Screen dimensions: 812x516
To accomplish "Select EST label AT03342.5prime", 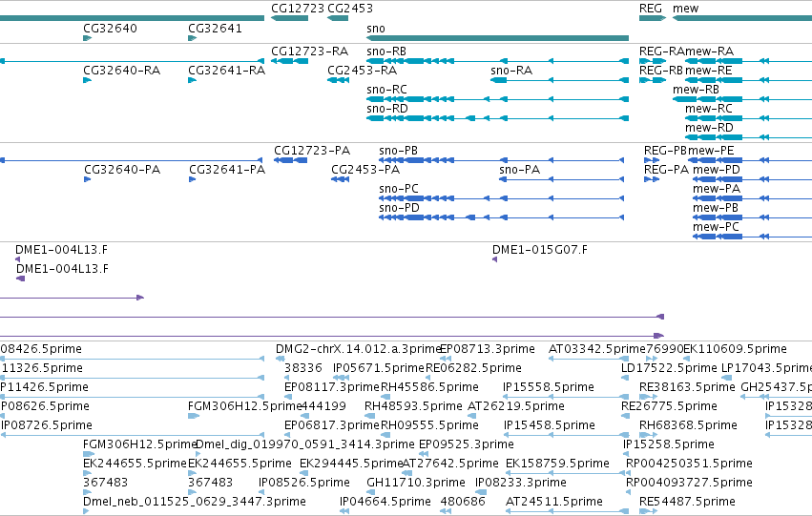I will (597, 349).
